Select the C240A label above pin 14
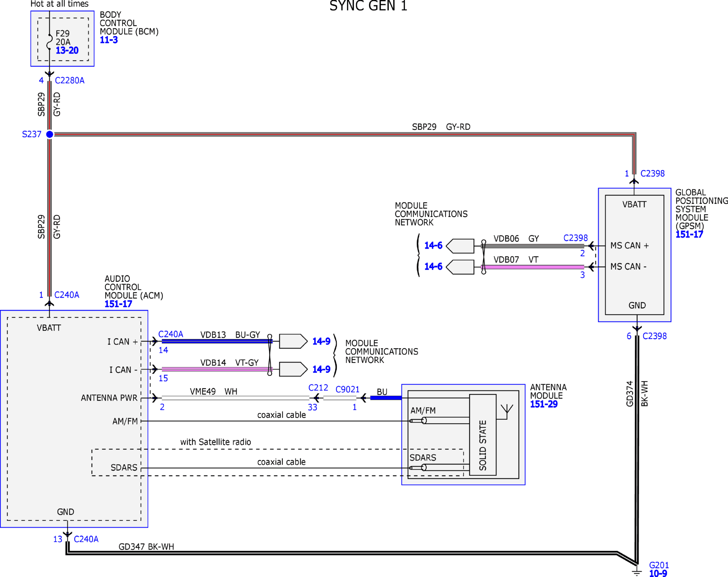The height and width of the screenshot is (577, 728). 171,334
